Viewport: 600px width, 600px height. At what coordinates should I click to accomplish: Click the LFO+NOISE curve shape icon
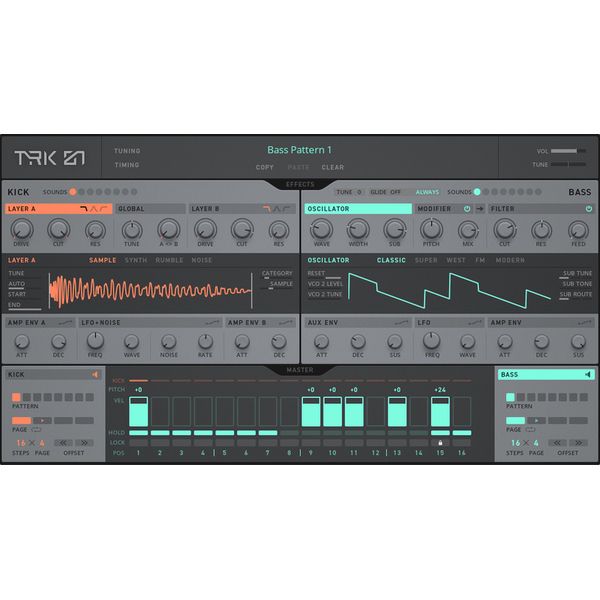[212, 323]
